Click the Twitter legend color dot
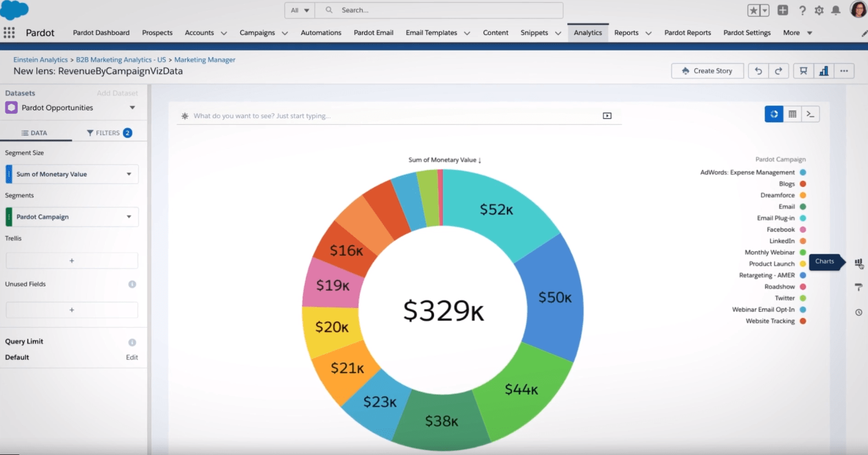Viewport: 868px width, 455px height. point(803,298)
